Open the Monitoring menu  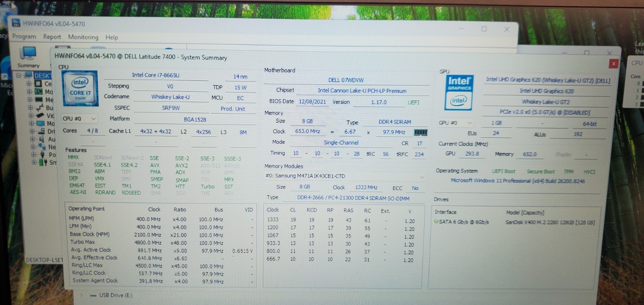(x=83, y=37)
